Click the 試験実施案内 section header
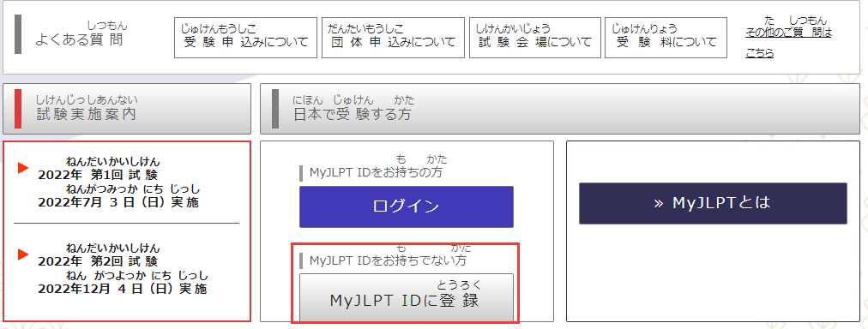This screenshot has height=329, width=868. pos(127,109)
